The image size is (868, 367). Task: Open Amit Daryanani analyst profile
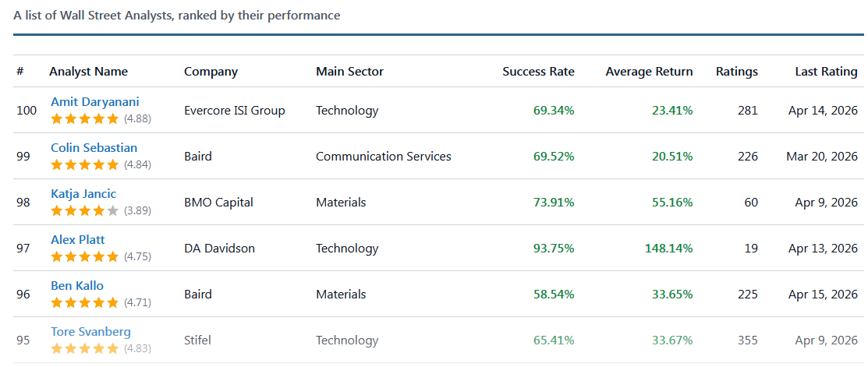[x=95, y=101]
